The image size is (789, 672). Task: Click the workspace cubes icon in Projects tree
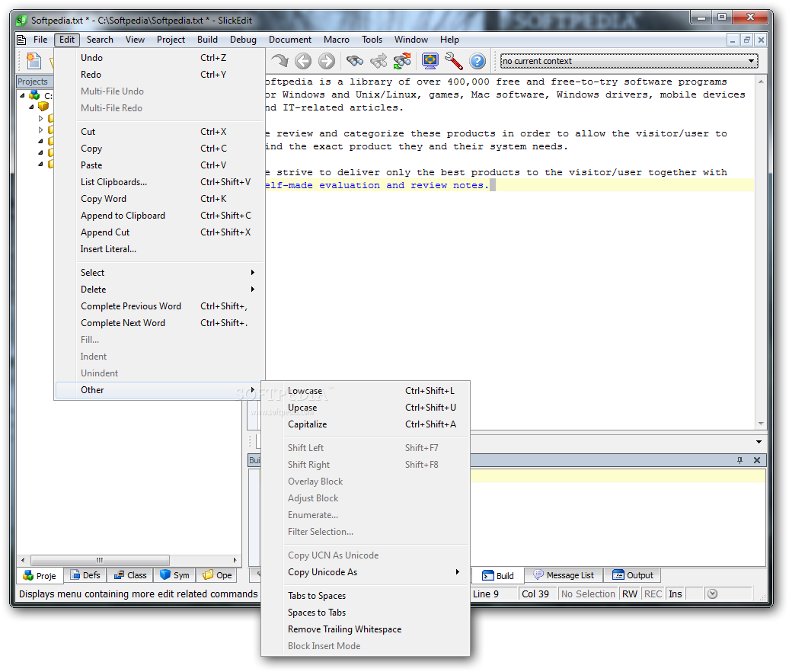[34, 94]
